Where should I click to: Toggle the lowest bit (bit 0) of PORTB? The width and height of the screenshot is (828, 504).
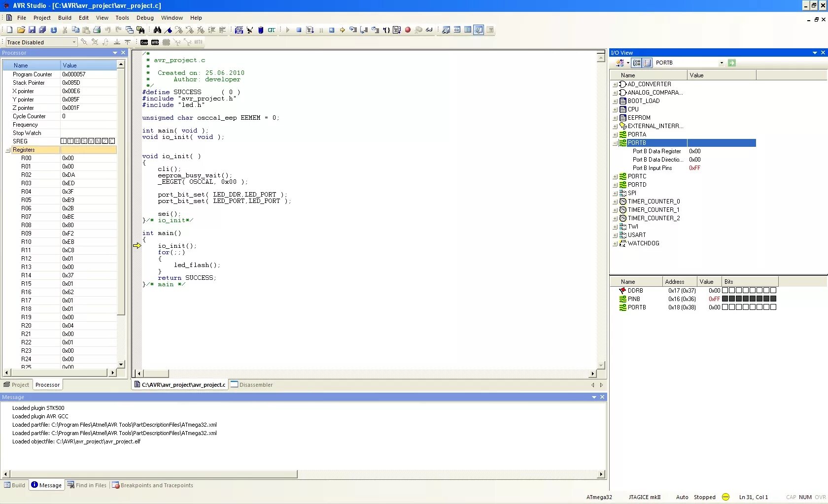click(773, 307)
